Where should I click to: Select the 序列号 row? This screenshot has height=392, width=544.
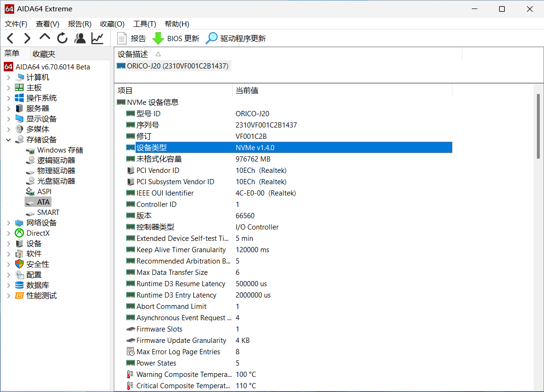(289, 125)
